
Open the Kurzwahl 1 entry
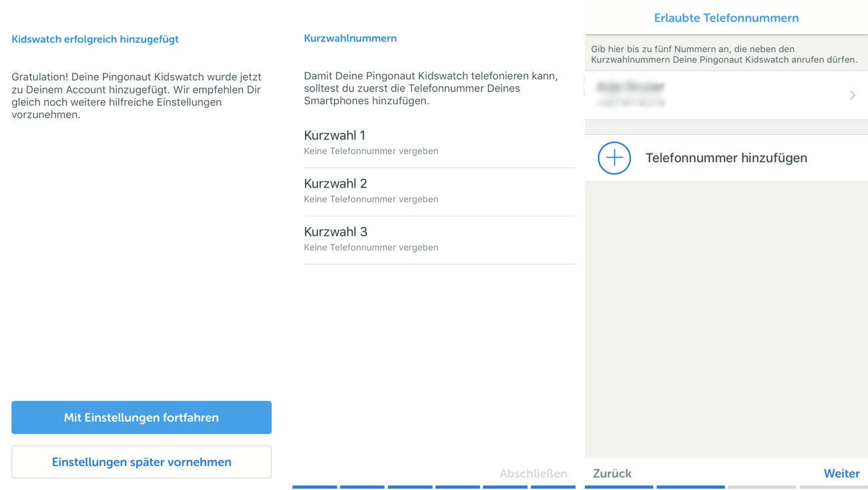click(439, 144)
